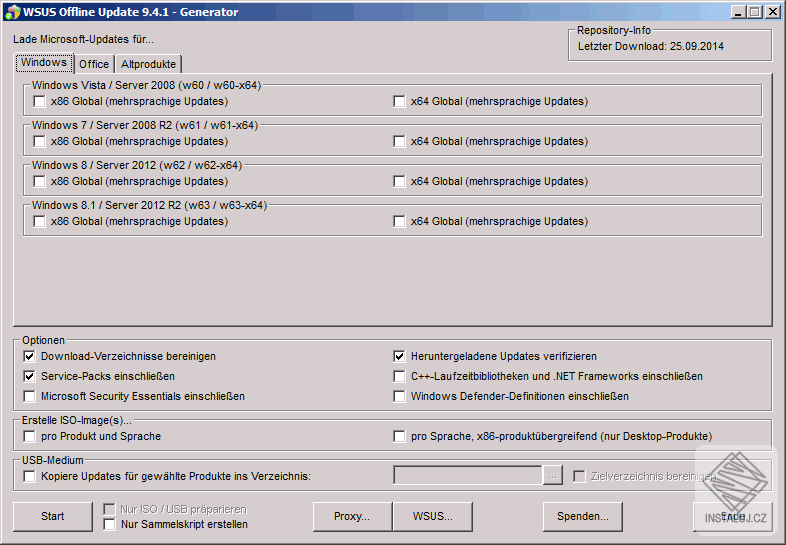The width and height of the screenshot is (786, 545).
Task: Open the Office tab
Action: tap(94, 64)
